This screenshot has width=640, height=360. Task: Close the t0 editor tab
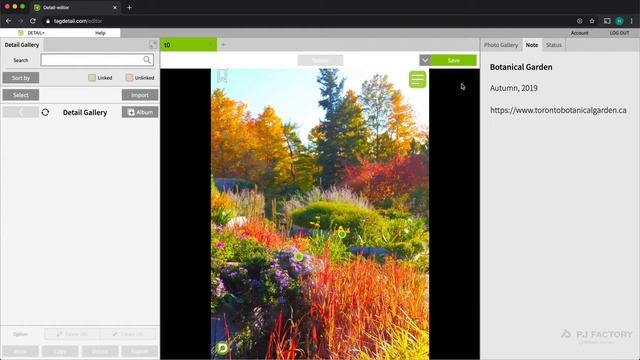(211, 45)
